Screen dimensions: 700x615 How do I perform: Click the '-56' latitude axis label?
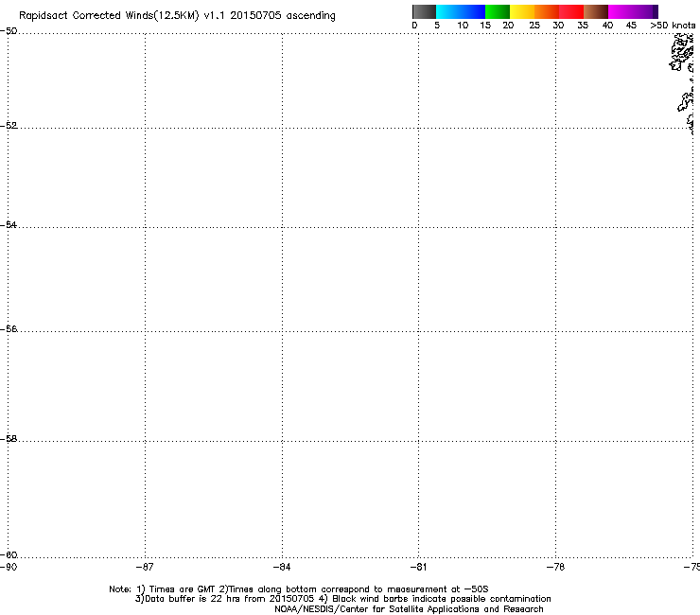[9, 328]
